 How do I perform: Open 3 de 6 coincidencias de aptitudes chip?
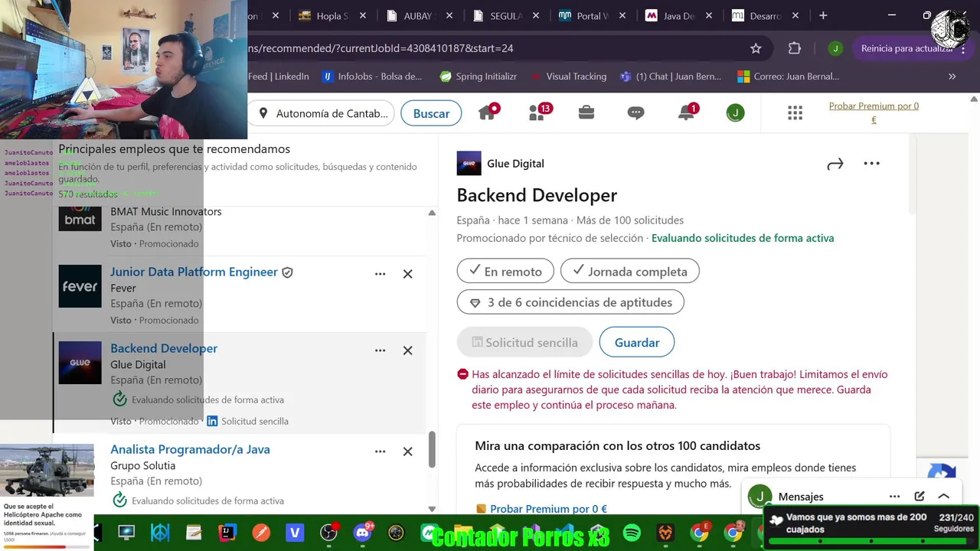click(x=570, y=302)
